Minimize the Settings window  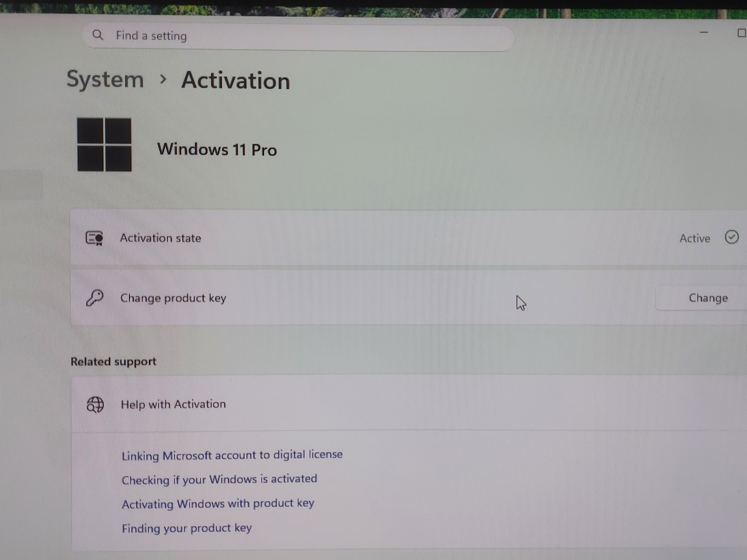pos(704,32)
